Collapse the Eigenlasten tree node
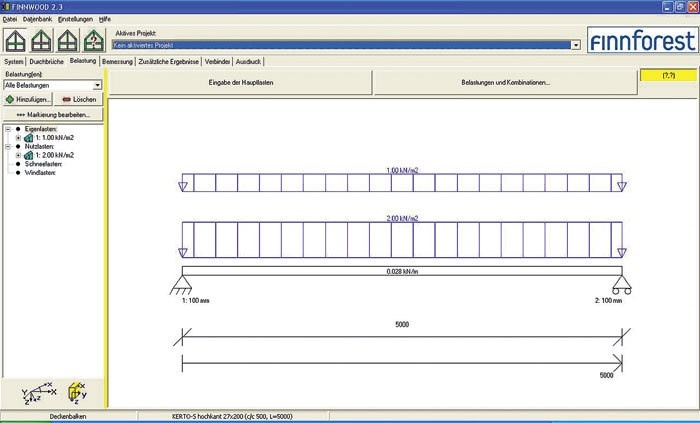The height and width of the screenshot is (423, 700). [8, 129]
